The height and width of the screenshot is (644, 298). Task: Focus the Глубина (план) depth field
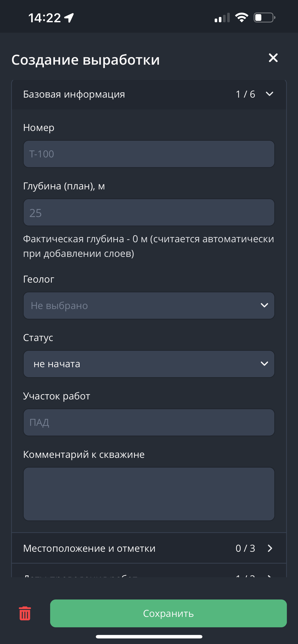[149, 213]
